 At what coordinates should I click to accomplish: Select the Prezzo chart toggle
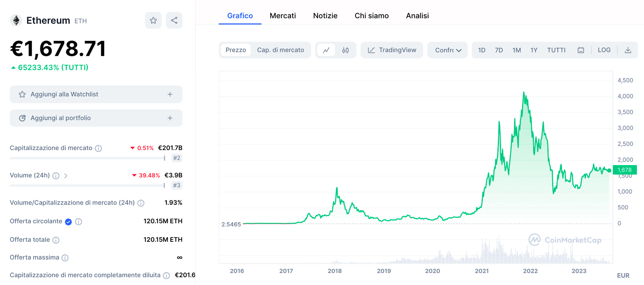236,50
